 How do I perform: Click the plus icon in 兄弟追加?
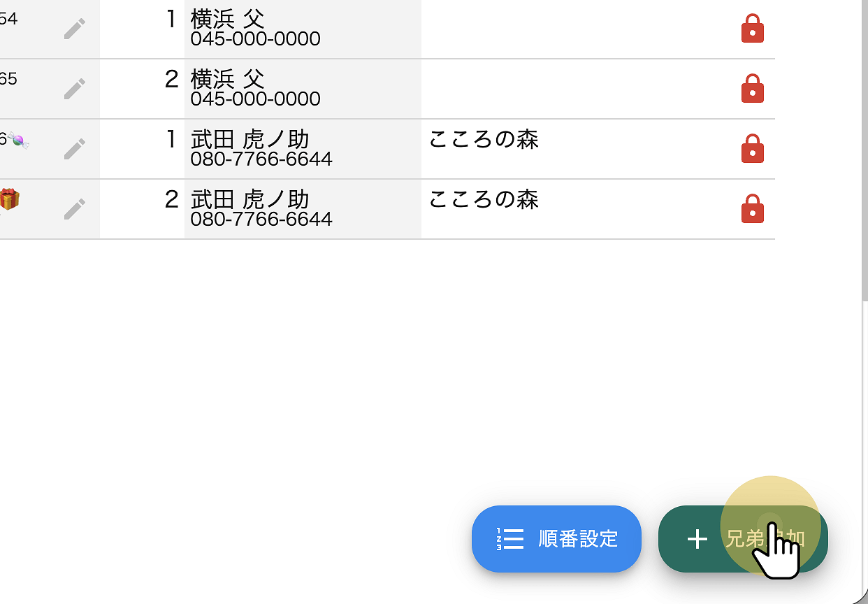[697, 539]
